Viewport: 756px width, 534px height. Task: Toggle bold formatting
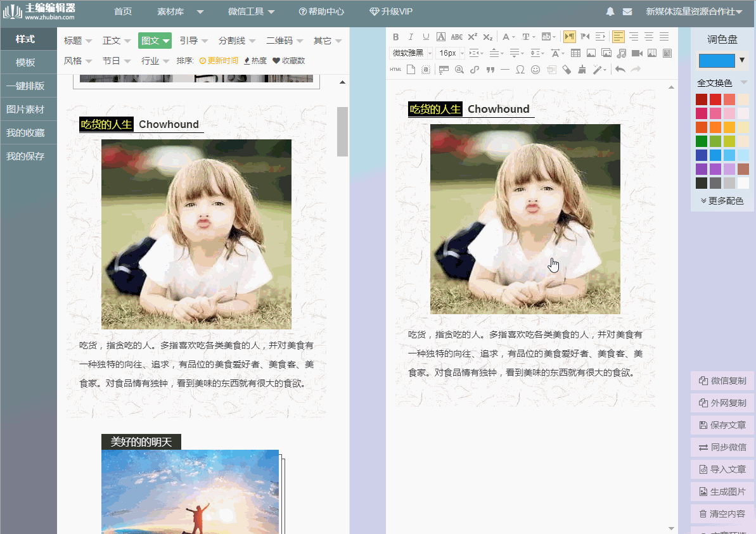pos(395,37)
